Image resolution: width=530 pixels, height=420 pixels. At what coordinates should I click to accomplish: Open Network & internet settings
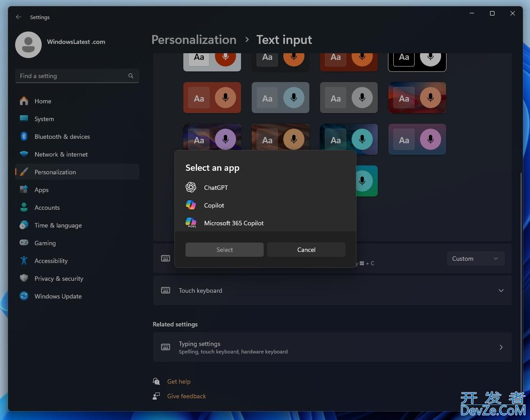coord(77,154)
